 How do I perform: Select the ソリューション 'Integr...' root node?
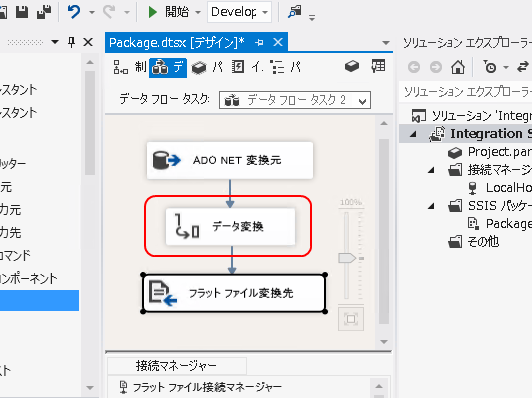472,116
